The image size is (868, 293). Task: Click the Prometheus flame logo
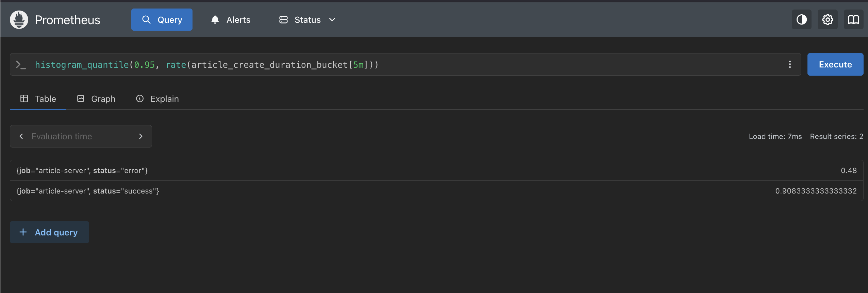coord(19,20)
